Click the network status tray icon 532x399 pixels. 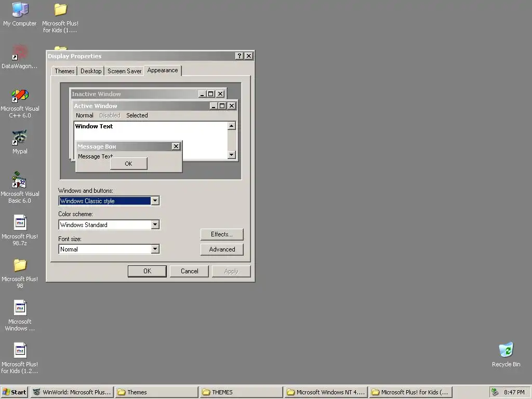(x=495, y=392)
